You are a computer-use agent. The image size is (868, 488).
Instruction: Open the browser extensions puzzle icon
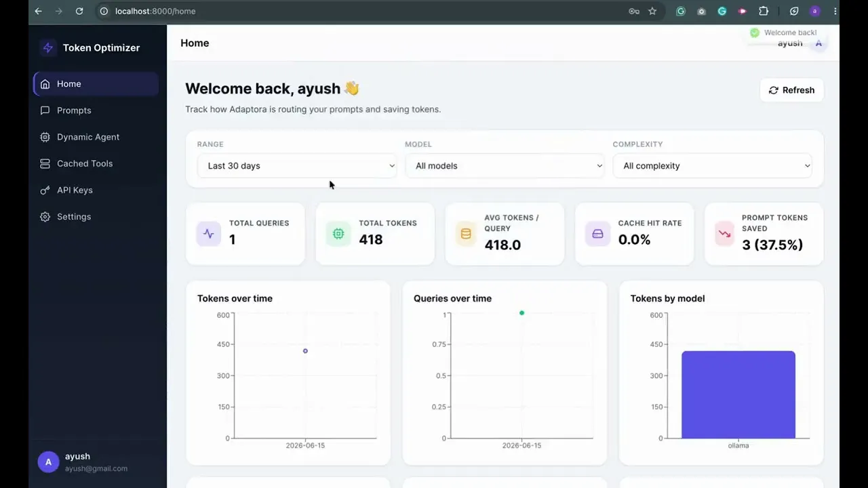click(764, 11)
